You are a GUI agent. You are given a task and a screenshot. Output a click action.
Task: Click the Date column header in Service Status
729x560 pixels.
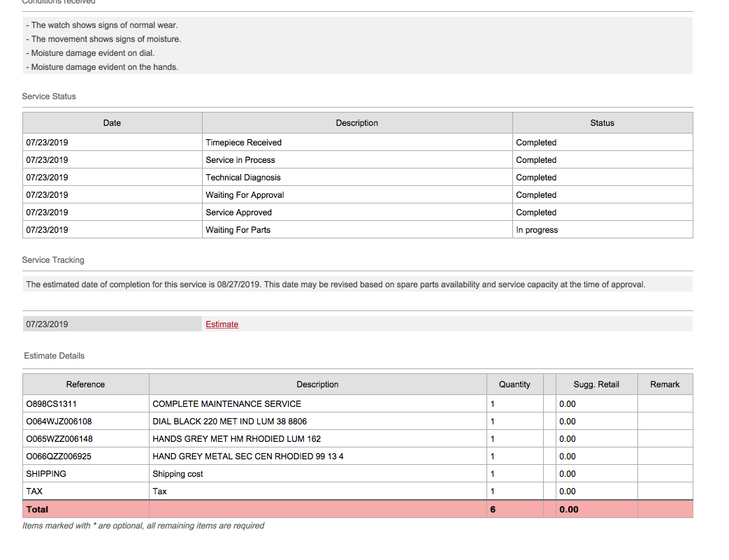(x=112, y=123)
